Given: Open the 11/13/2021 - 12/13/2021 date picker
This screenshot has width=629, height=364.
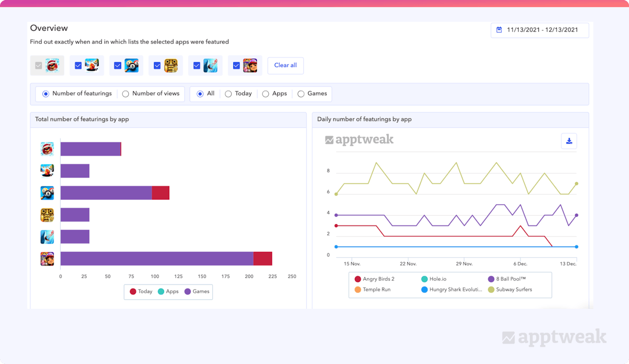Looking at the screenshot, I should click(x=539, y=30).
